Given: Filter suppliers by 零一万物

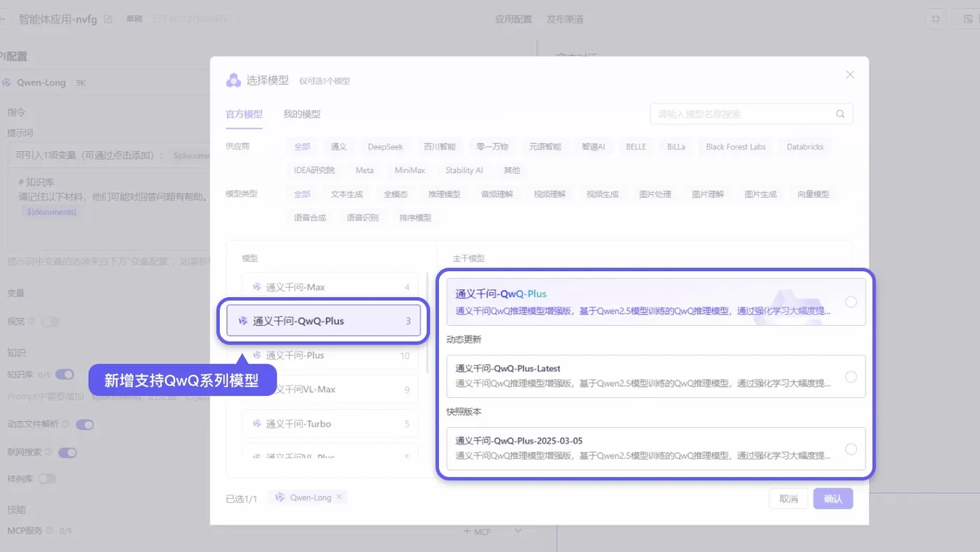Looking at the screenshot, I should 492,147.
